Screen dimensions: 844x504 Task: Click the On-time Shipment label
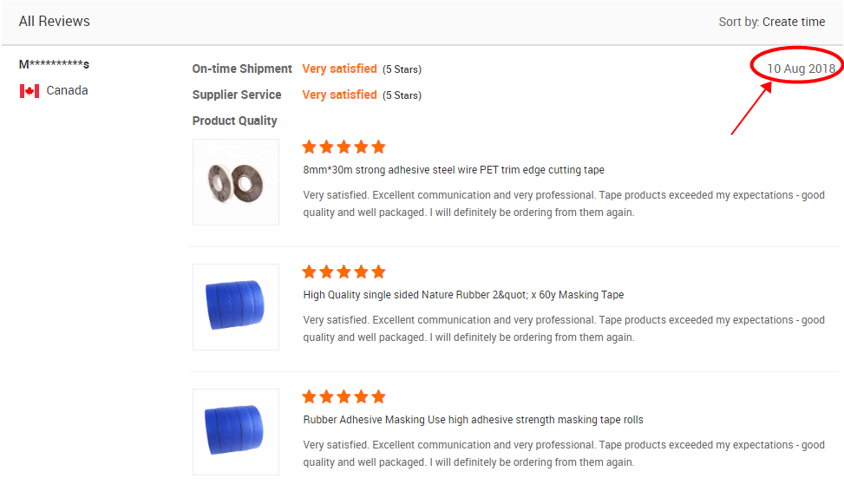[242, 69]
